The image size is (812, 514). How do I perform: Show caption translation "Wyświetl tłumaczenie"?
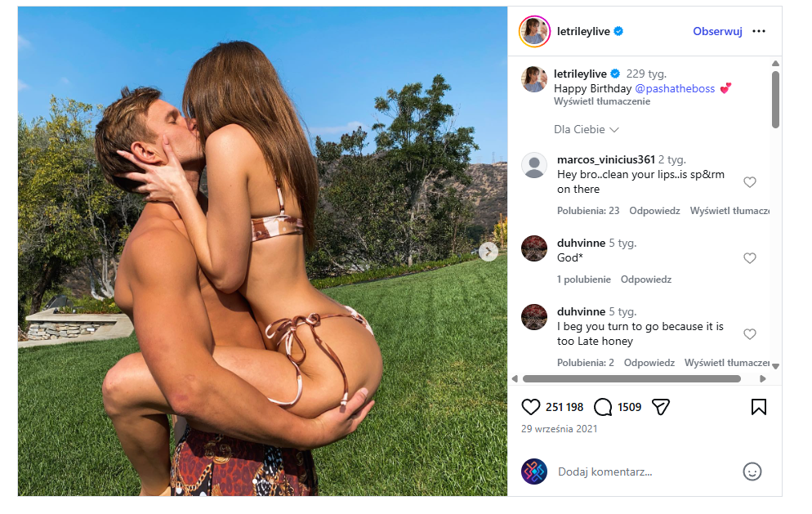pyautogui.click(x=602, y=102)
